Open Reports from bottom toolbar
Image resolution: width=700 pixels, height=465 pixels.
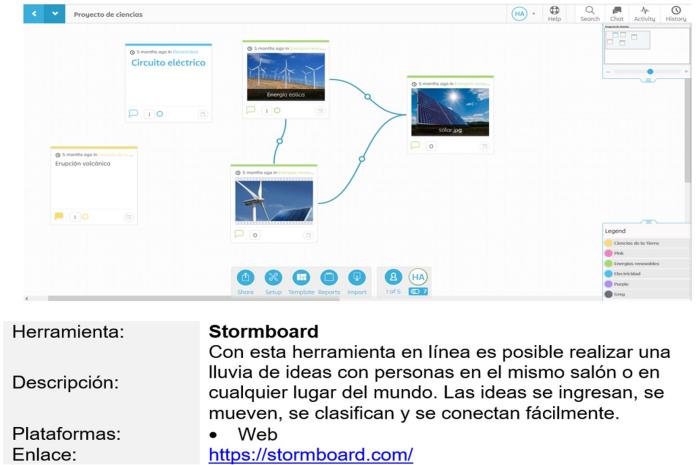click(329, 280)
